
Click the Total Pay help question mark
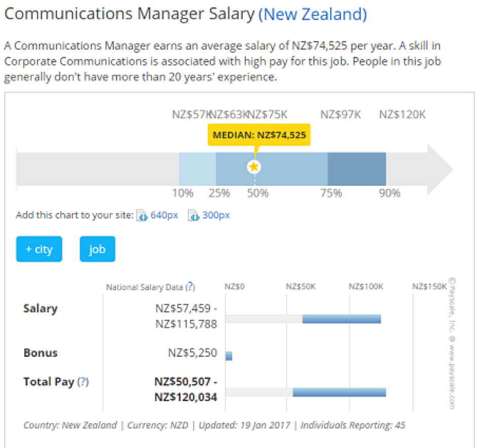(x=83, y=382)
